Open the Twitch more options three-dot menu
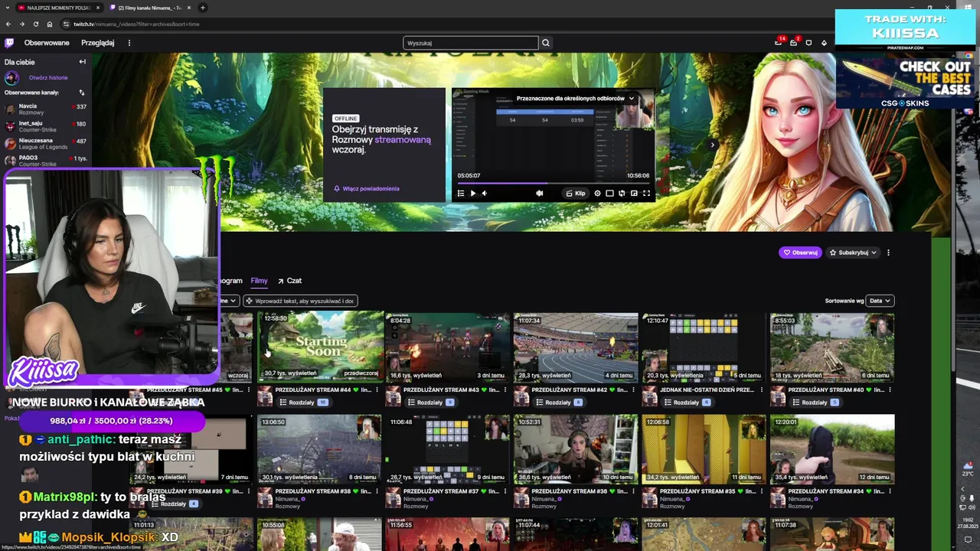The image size is (980, 551). 129,43
